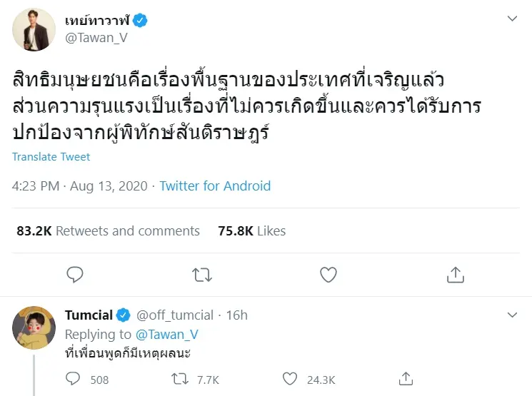Share the main tweet by Tawan_V
Screen dimensions: 532x396
(455, 275)
